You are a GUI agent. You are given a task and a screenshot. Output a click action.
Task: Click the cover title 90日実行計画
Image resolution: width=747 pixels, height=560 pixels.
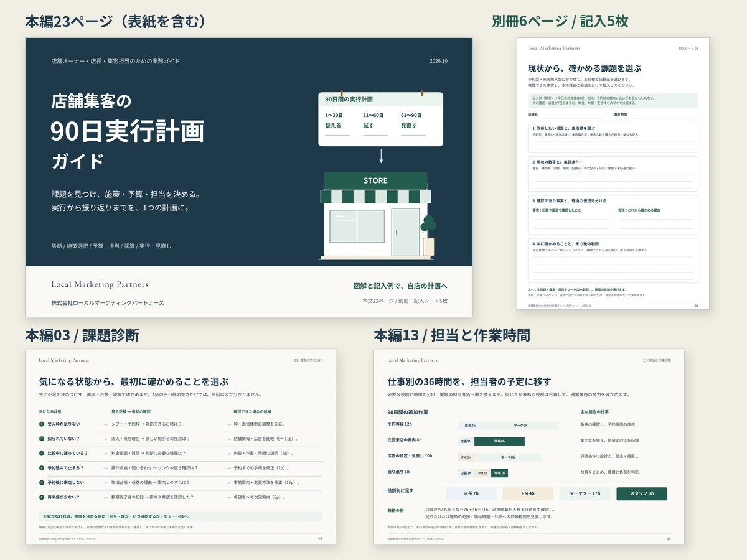coord(128,131)
